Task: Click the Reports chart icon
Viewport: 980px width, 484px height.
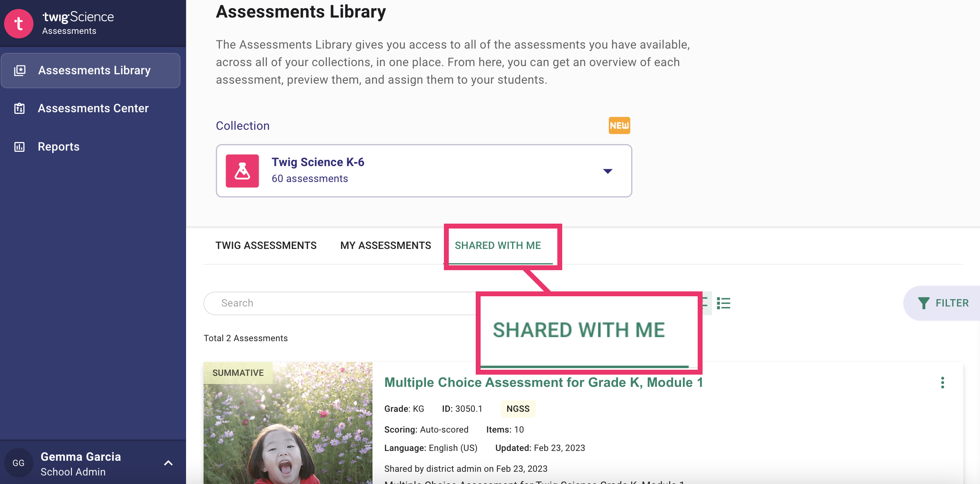Action: (x=20, y=147)
